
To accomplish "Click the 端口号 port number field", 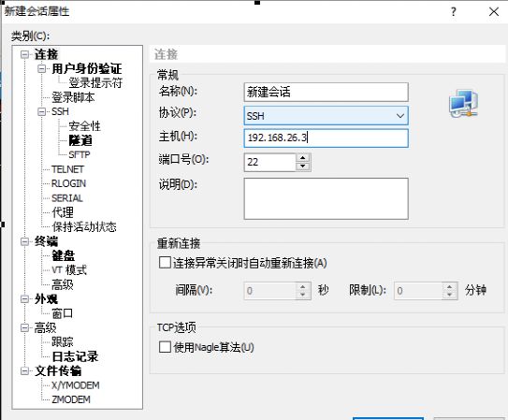I will tap(269, 162).
